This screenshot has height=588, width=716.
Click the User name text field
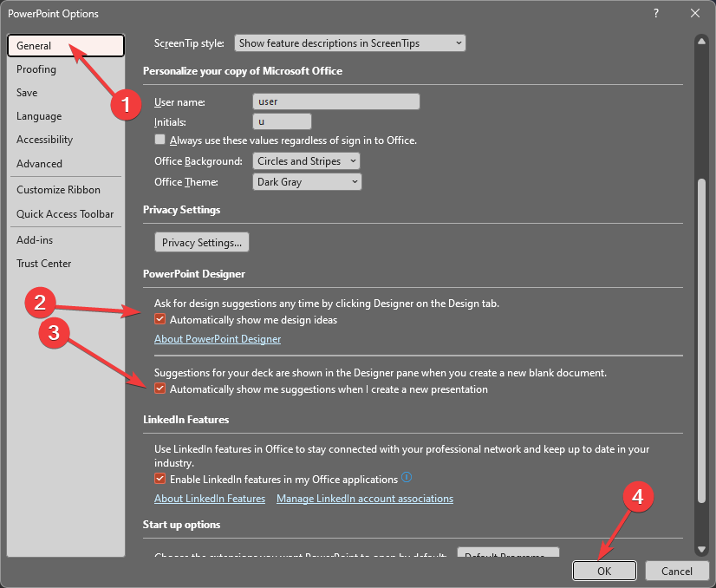pos(336,101)
